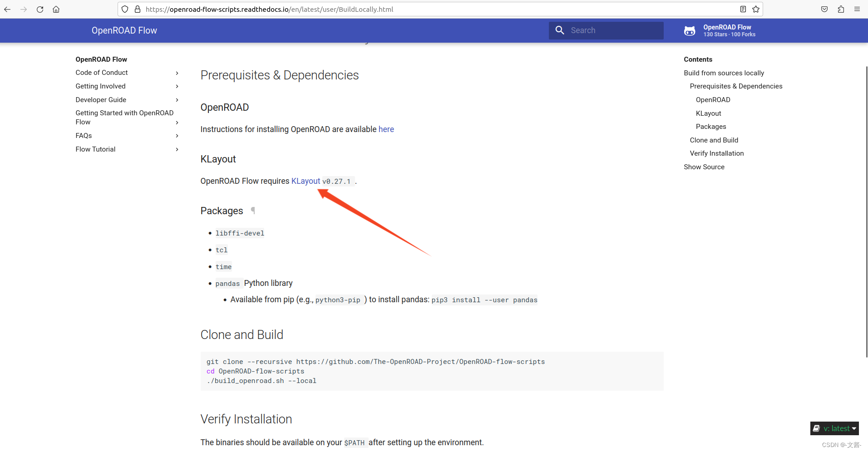Screen dimensions: 868x452
Task: Open FAQs sidebar page
Action: 84,136
